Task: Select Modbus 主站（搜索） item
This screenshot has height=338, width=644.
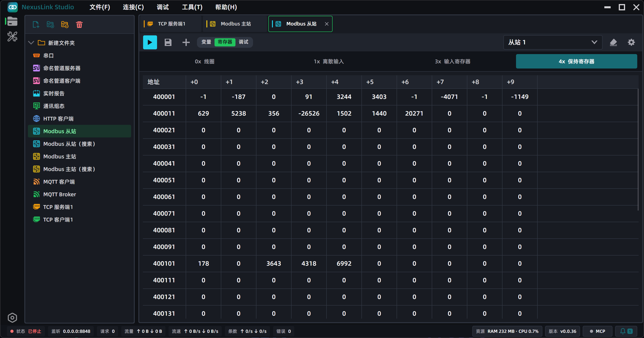Action: pos(80,169)
